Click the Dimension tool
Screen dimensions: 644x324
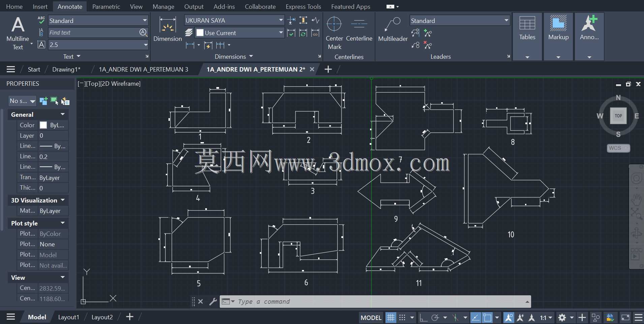click(x=167, y=29)
